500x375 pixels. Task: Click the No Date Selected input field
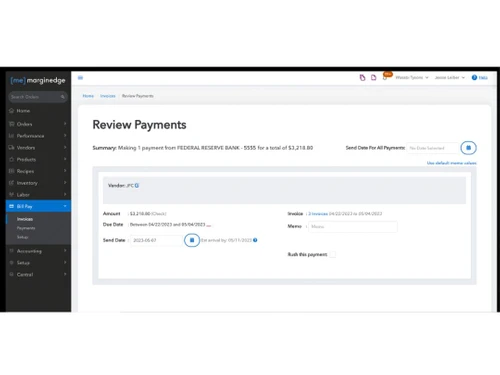[x=433, y=148]
